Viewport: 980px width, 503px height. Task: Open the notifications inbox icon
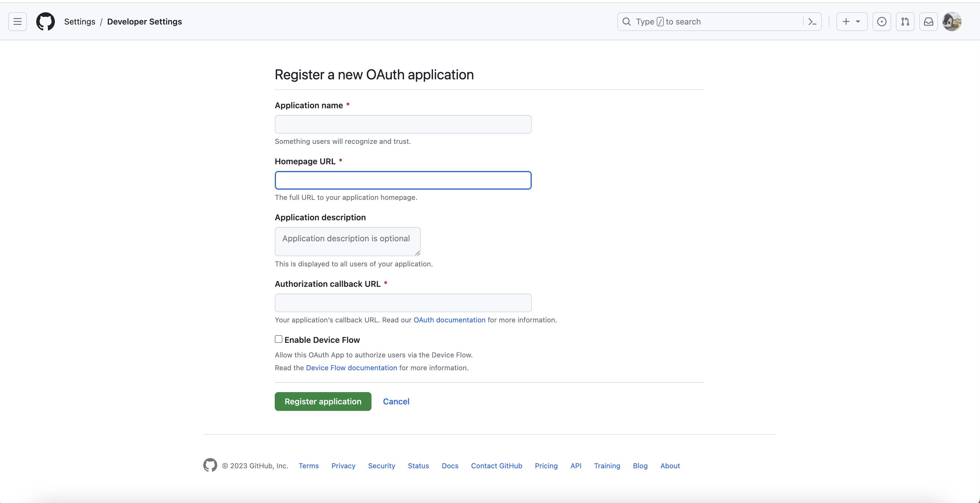tap(928, 22)
